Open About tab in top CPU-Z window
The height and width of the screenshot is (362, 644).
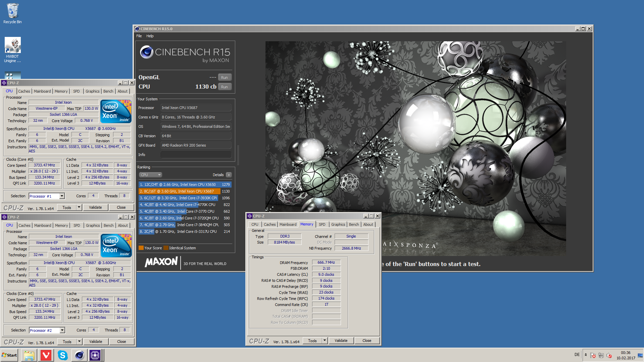point(122,91)
